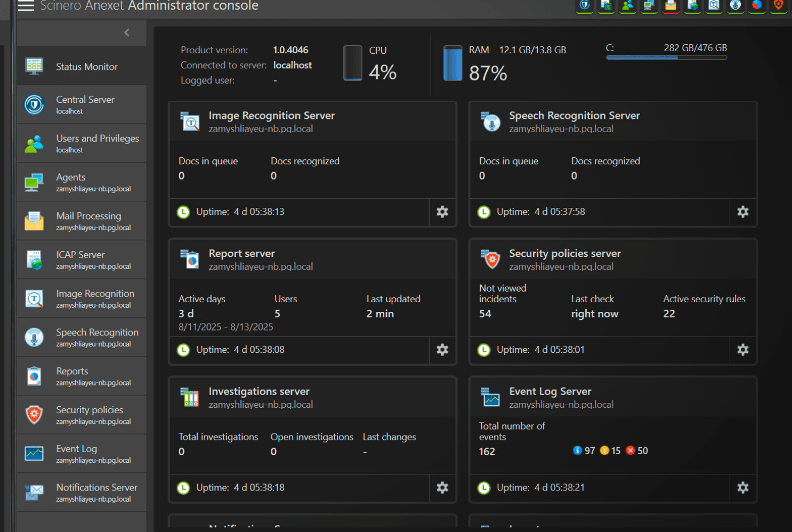This screenshot has width=792, height=532.
Task: Click Event Log sidebar chart icon
Action: click(x=34, y=454)
